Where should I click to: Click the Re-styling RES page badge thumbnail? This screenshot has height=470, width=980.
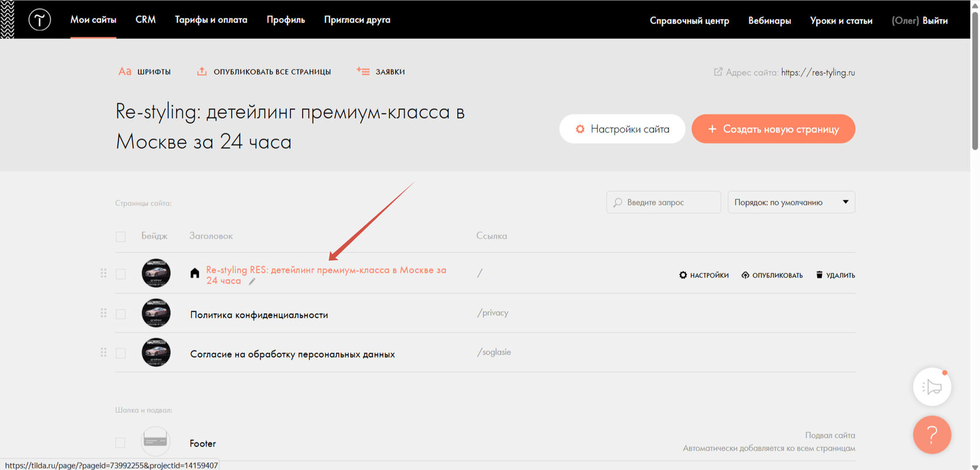(156, 273)
